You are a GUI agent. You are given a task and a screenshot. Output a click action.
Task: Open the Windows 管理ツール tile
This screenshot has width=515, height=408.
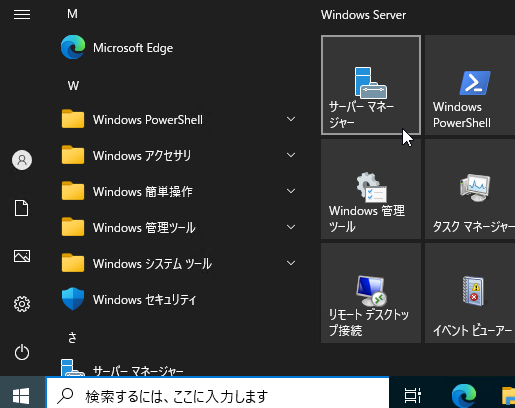pos(371,189)
